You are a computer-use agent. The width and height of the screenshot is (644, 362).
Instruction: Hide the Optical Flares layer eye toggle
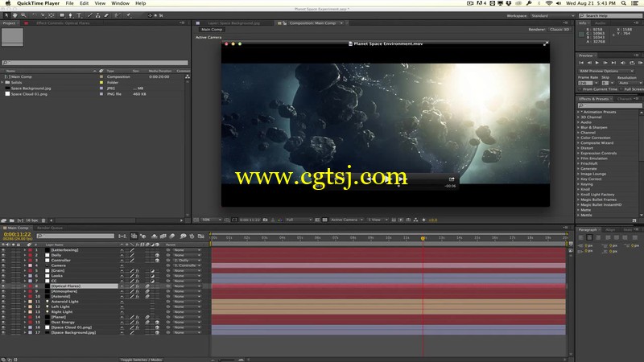(4, 286)
